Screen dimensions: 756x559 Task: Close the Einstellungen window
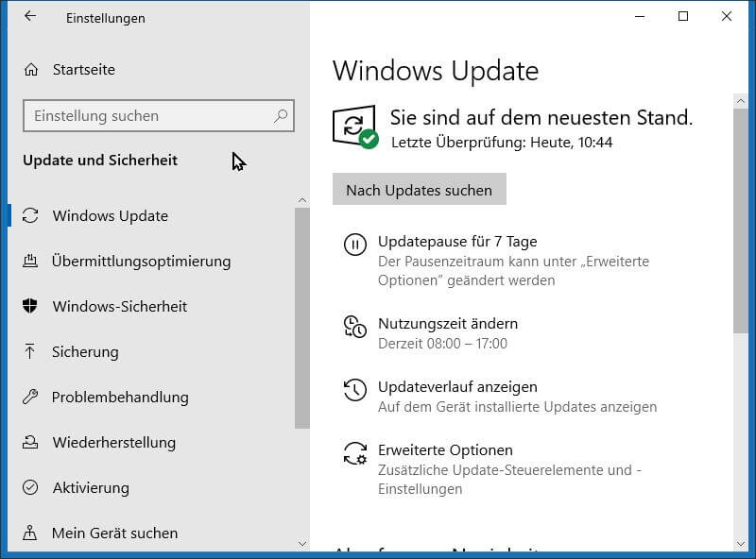pyautogui.click(x=727, y=16)
